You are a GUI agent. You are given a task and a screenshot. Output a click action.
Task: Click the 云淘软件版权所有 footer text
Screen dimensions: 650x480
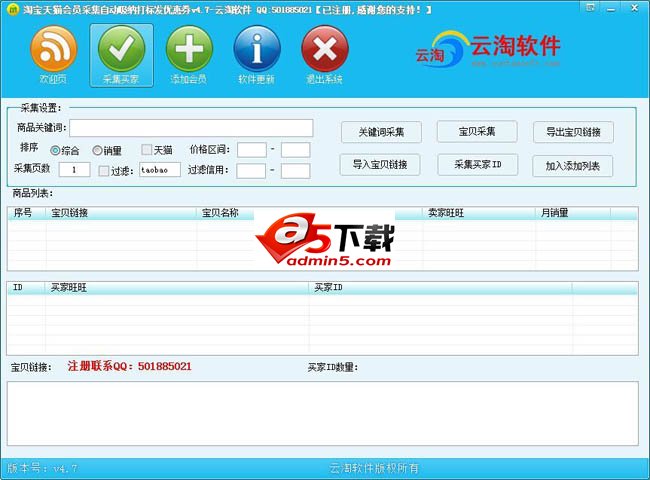[x=374, y=468]
